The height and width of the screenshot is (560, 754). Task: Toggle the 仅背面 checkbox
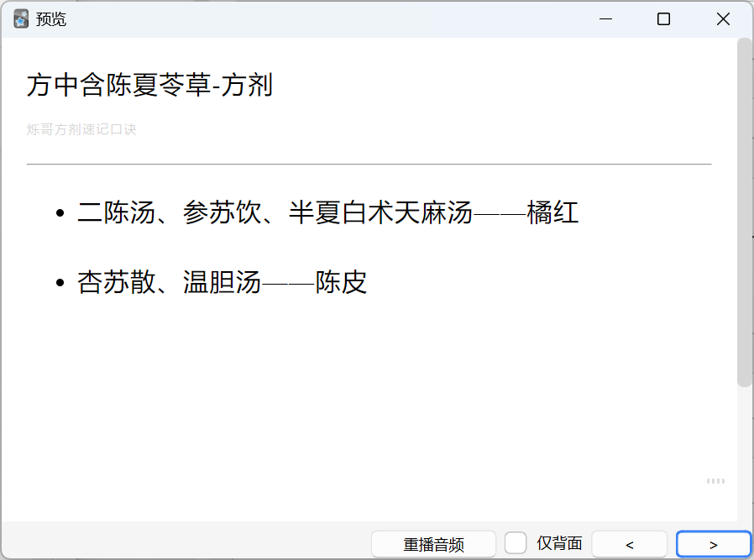pyautogui.click(x=516, y=543)
